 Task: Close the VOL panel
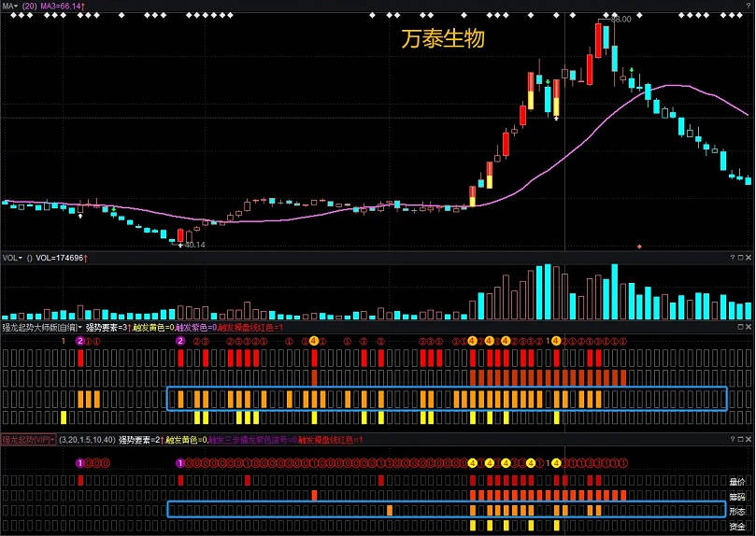(x=749, y=258)
